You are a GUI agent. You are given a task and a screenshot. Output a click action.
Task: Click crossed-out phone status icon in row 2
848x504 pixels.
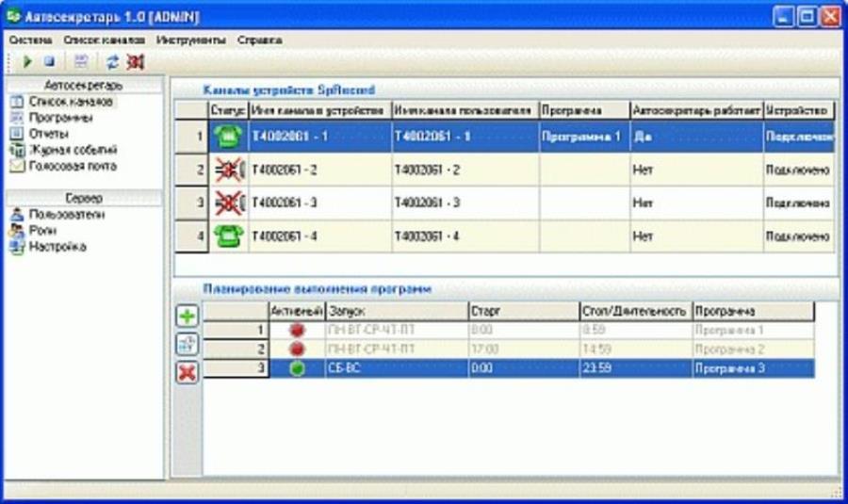tap(227, 171)
